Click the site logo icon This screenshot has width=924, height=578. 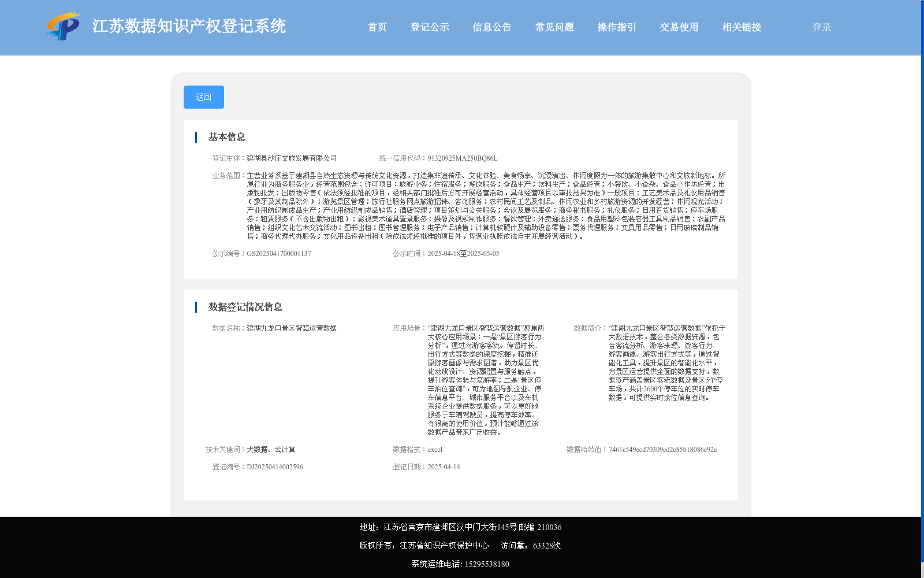(x=63, y=26)
